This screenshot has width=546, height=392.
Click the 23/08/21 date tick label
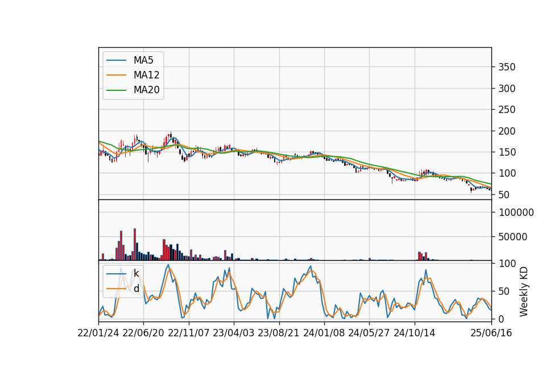tap(279, 333)
